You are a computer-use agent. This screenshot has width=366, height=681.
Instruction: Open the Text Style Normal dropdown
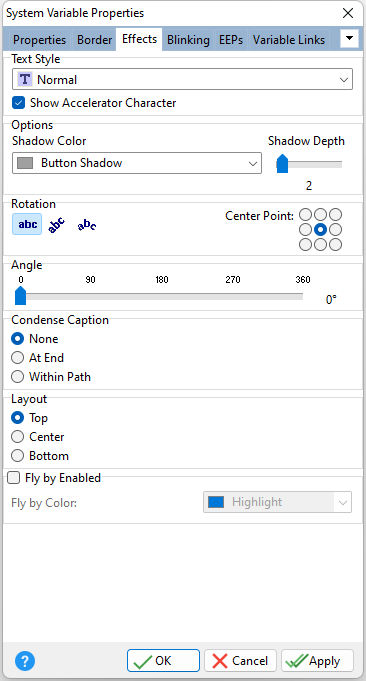[x=182, y=79]
